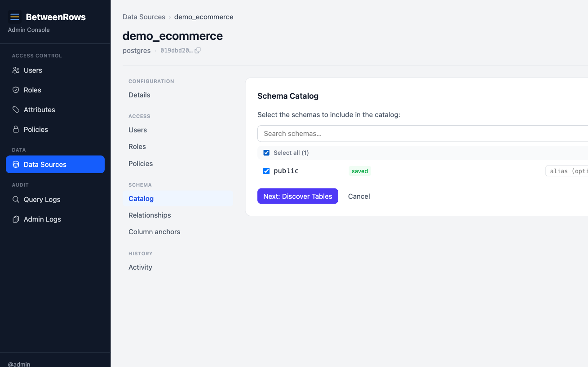588x367 pixels.
Task: Open Admin Logs page
Action: pos(55,219)
